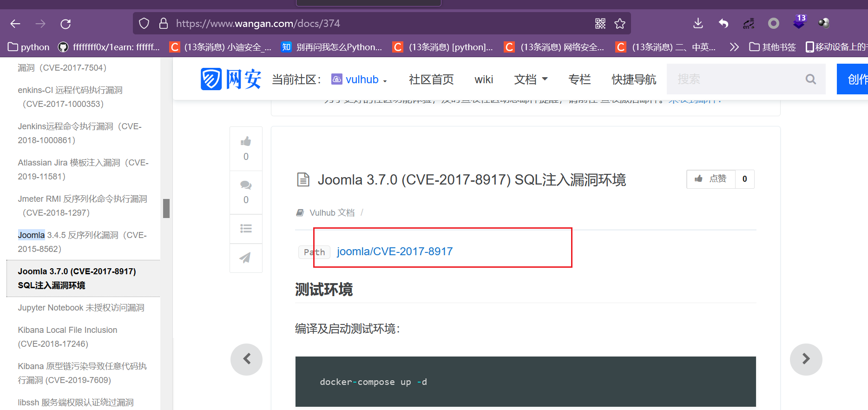This screenshot has width=868, height=410.
Task: Click the comments bubble icon in the side toolbar
Action: [x=246, y=185]
